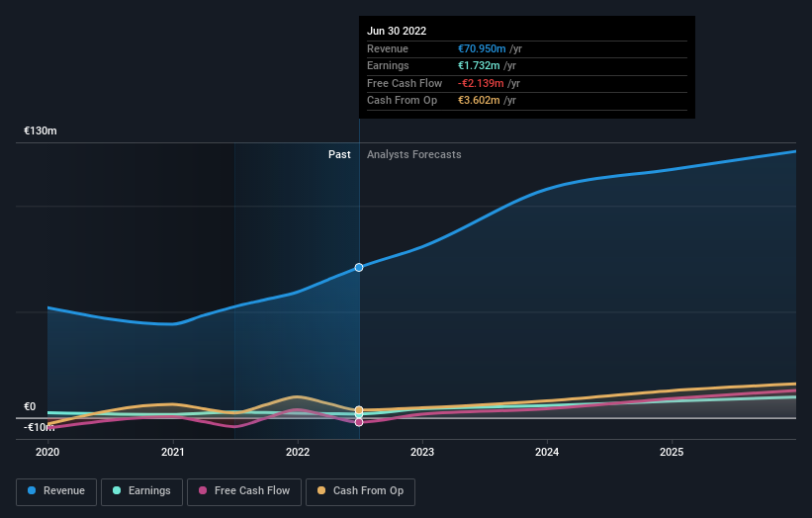Image resolution: width=812 pixels, height=518 pixels.
Task: Click the 'Cash From Op' tooltip row label
Action: pos(402,101)
